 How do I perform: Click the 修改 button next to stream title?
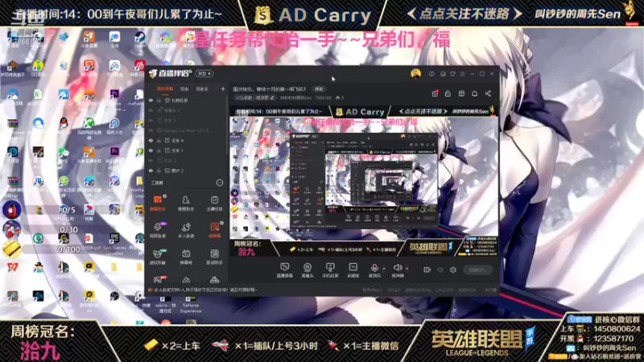pos(319,88)
